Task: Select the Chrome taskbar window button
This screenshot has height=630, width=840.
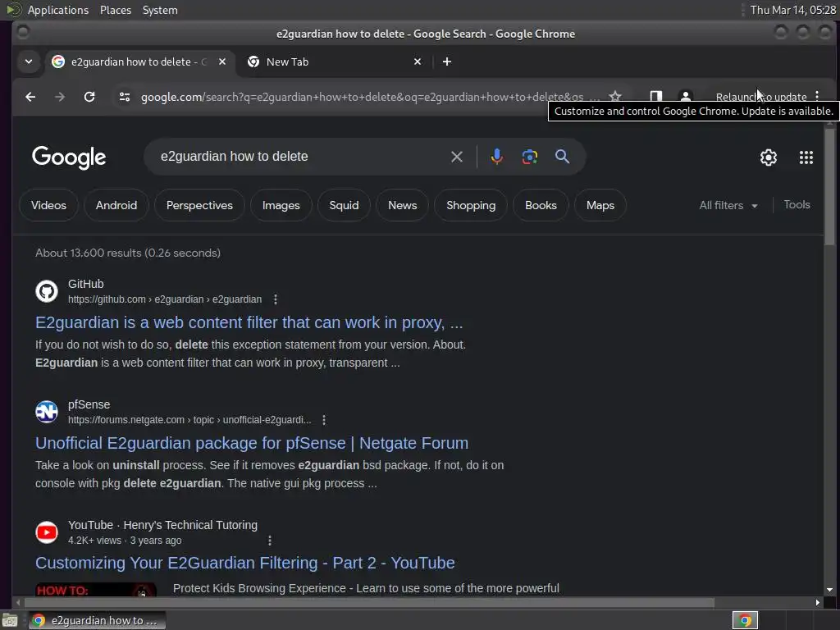Action: coord(97,620)
